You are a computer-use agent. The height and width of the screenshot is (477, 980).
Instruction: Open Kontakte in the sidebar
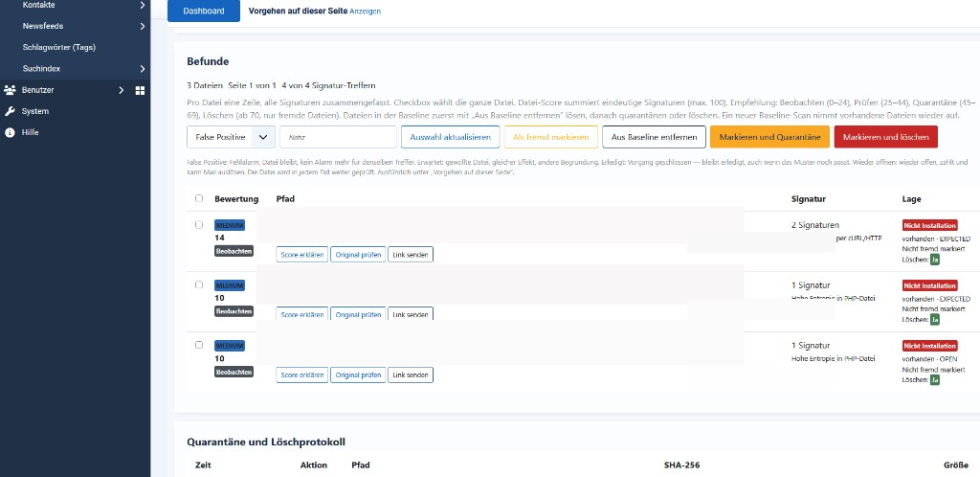pos(38,5)
